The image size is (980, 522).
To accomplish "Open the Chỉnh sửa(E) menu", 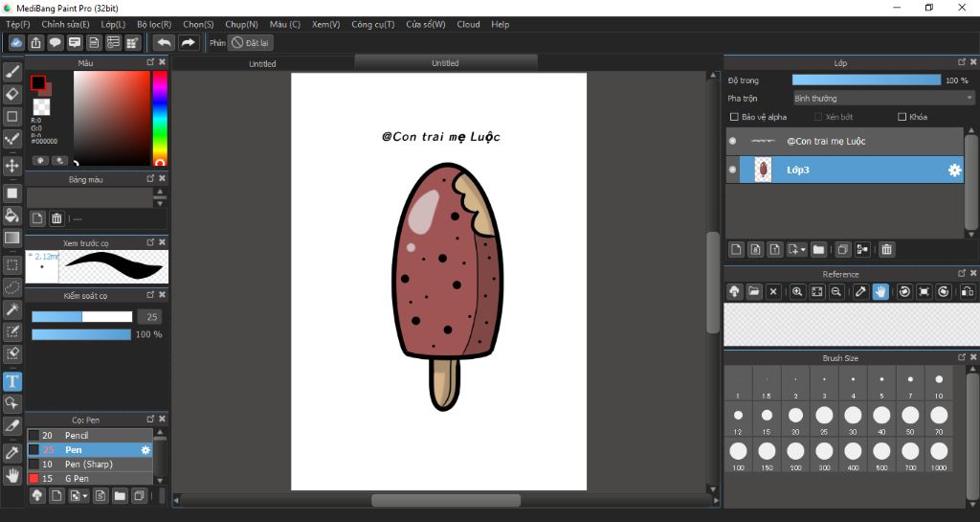I will [x=66, y=24].
